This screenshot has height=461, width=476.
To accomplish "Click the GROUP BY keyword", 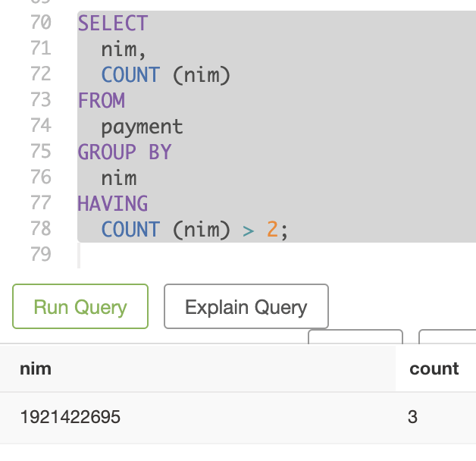I will [124, 152].
